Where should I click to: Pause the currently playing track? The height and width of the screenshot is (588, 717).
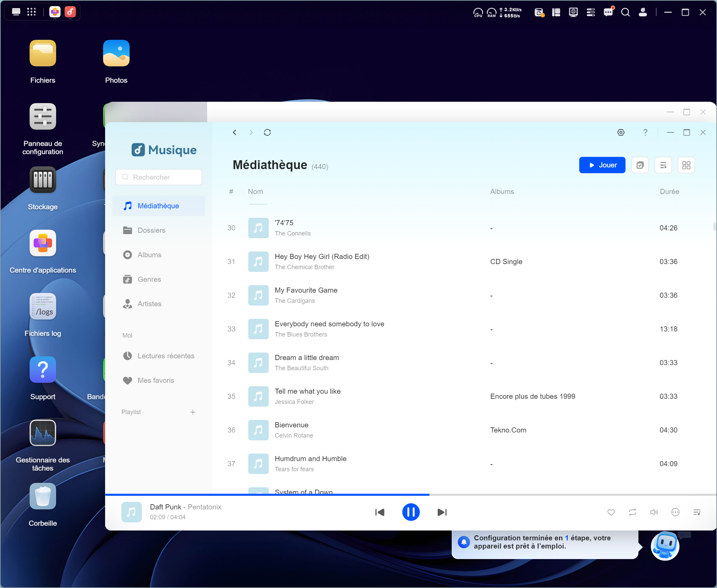point(411,512)
